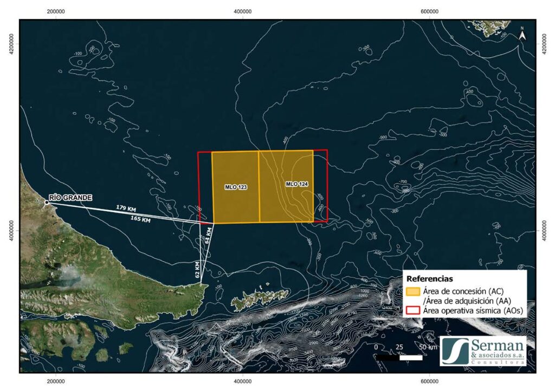Click the red outlined legend box for AOs
555x392 pixels.
[414, 310]
